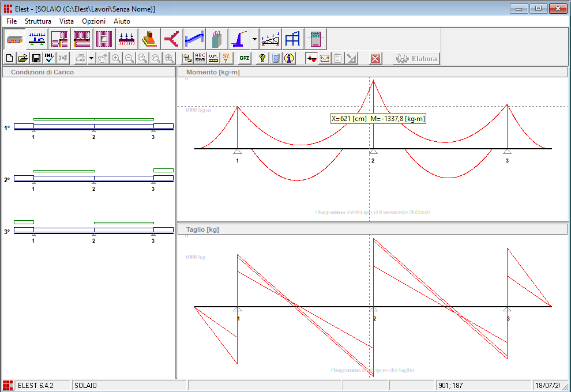
Task: Open the Vista menu
Action: [66, 21]
